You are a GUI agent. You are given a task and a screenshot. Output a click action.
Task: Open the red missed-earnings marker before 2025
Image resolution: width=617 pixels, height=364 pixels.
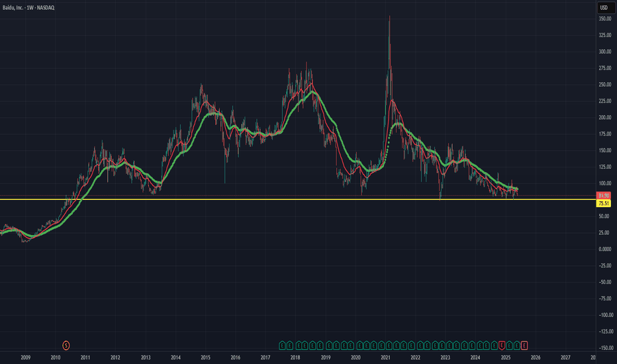[502, 345]
